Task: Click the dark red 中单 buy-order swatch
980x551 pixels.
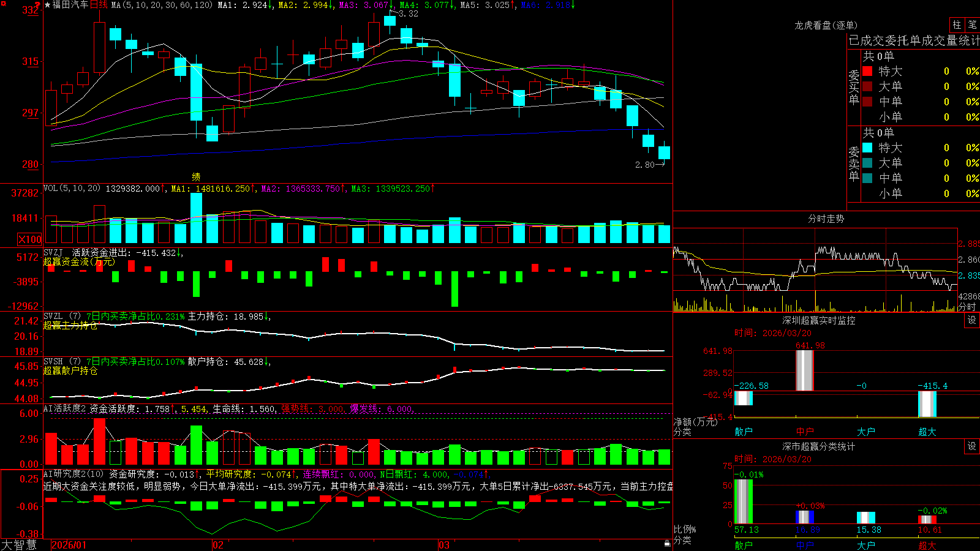Action: pyautogui.click(x=867, y=101)
